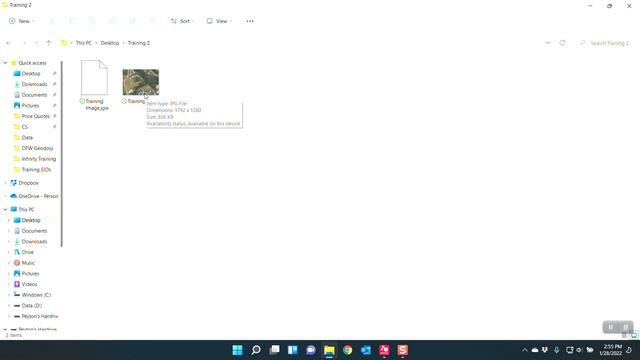Select Peyton's Harddrive under This PC

[x=40, y=316]
